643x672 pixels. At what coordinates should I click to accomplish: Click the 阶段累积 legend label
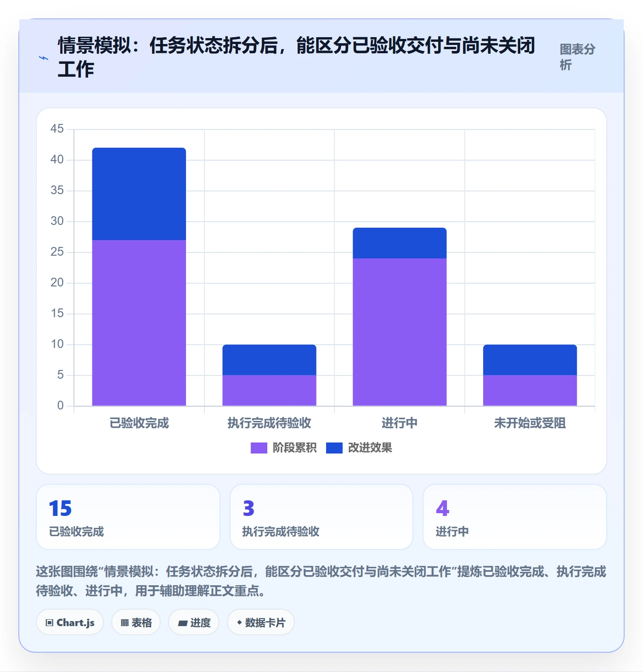[294, 448]
